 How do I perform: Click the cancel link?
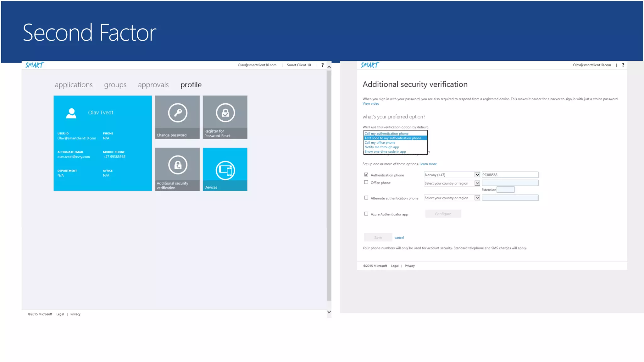pyautogui.click(x=399, y=238)
